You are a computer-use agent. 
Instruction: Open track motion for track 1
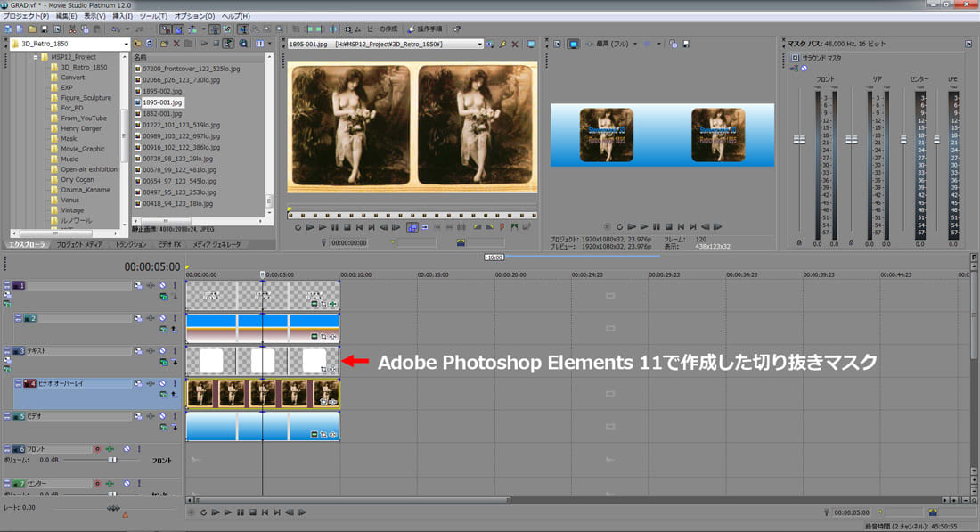[x=137, y=286]
